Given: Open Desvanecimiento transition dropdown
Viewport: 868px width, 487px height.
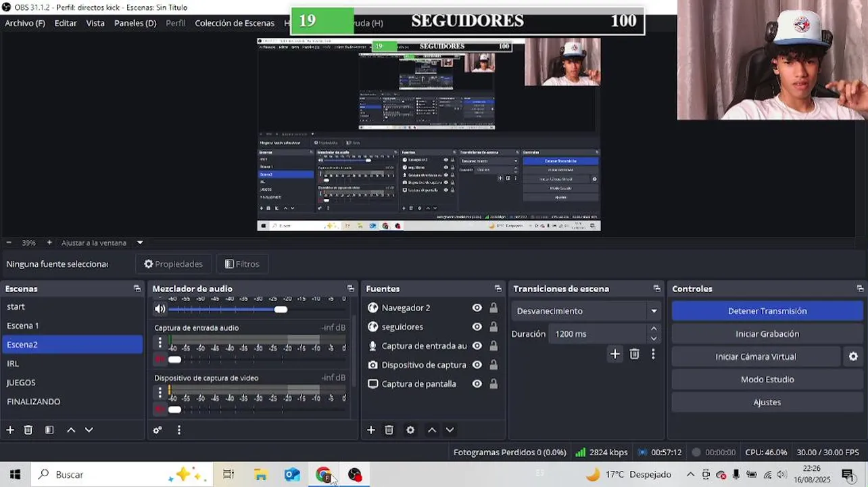Looking at the screenshot, I should pyautogui.click(x=585, y=311).
